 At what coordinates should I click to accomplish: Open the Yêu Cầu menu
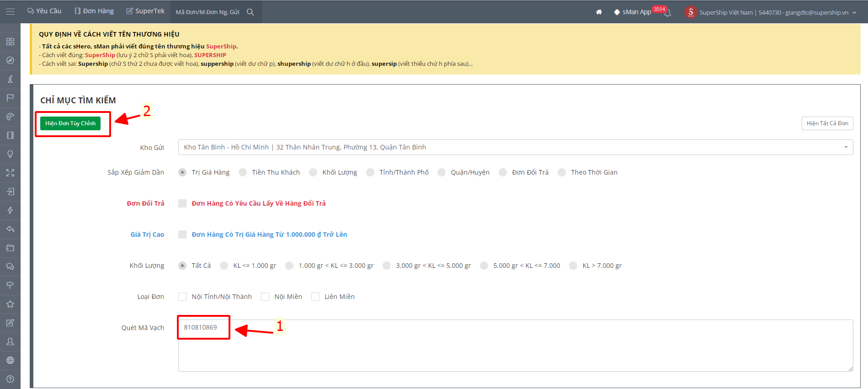pyautogui.click(x=44, y=11)
